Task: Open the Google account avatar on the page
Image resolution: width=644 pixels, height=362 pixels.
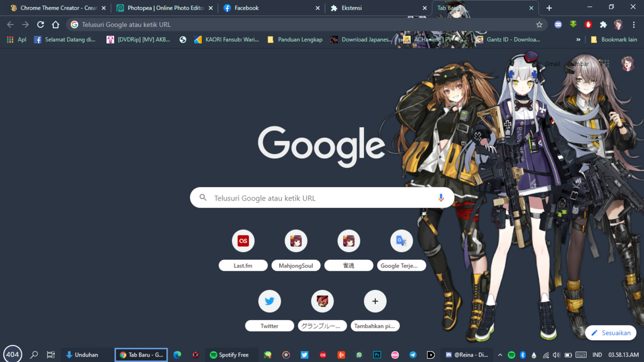Action: coord(628,64)
